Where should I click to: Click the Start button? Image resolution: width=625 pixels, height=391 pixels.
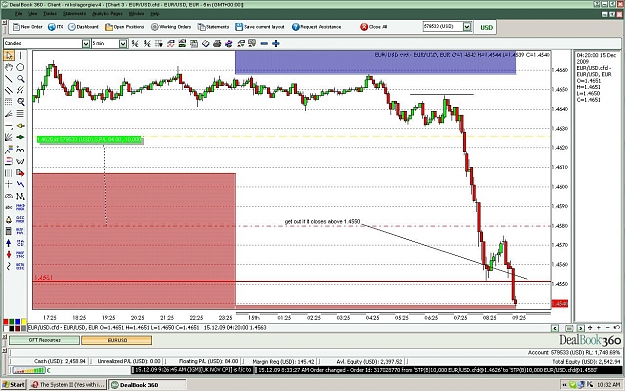pos(14,385)
